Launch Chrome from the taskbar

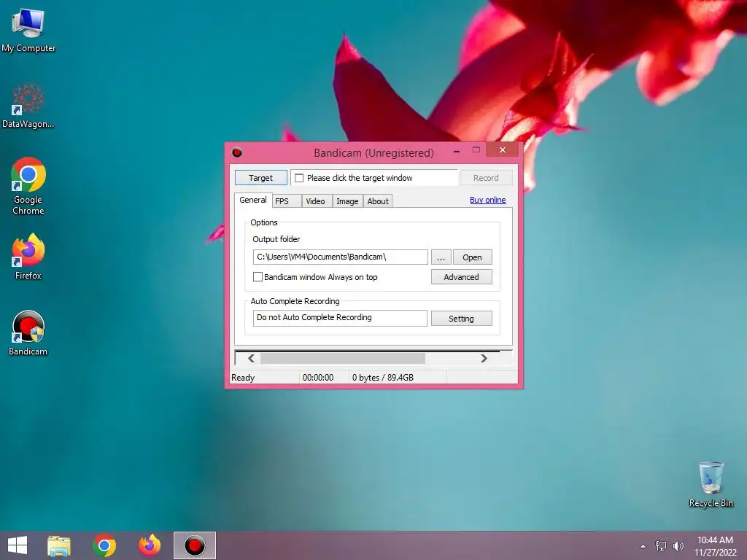[104, 545]
